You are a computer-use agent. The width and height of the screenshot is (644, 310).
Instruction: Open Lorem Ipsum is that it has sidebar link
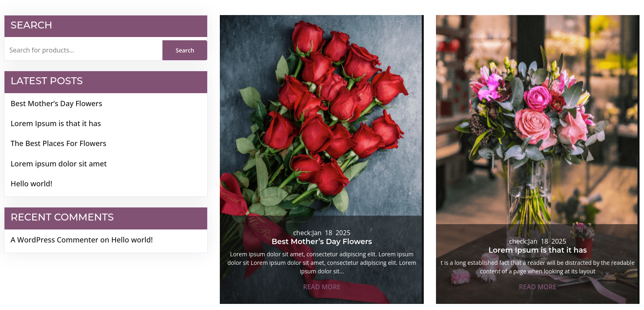pos(55,123)
